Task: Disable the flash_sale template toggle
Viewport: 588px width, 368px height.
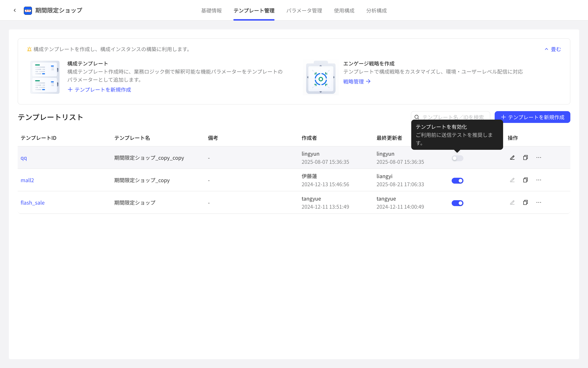Action: (x=457, y=203)
